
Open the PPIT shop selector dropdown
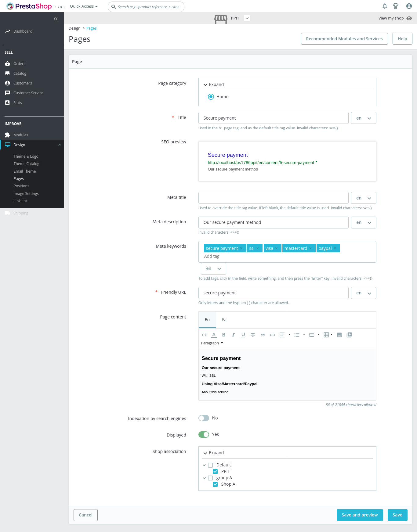tap(247, 18)
